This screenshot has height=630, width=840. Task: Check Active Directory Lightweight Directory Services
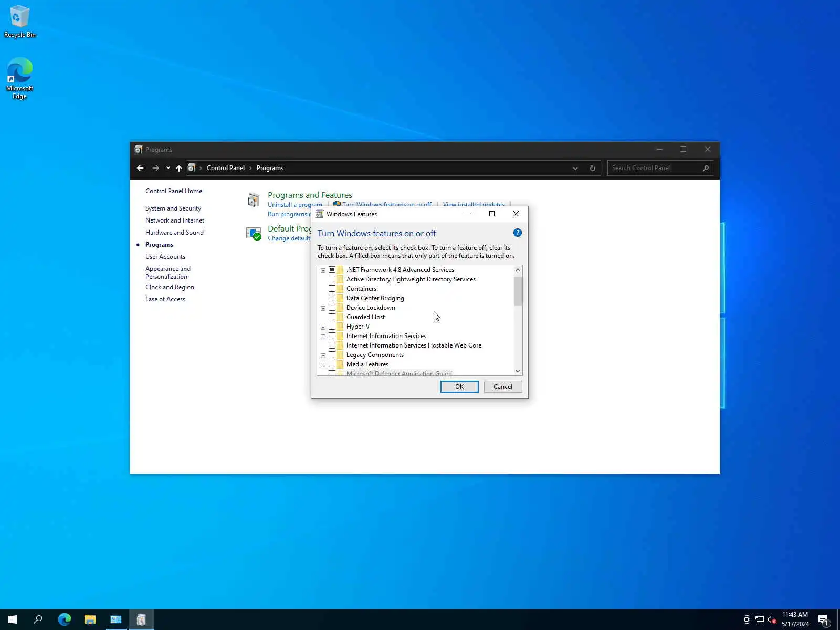[332, 279]
